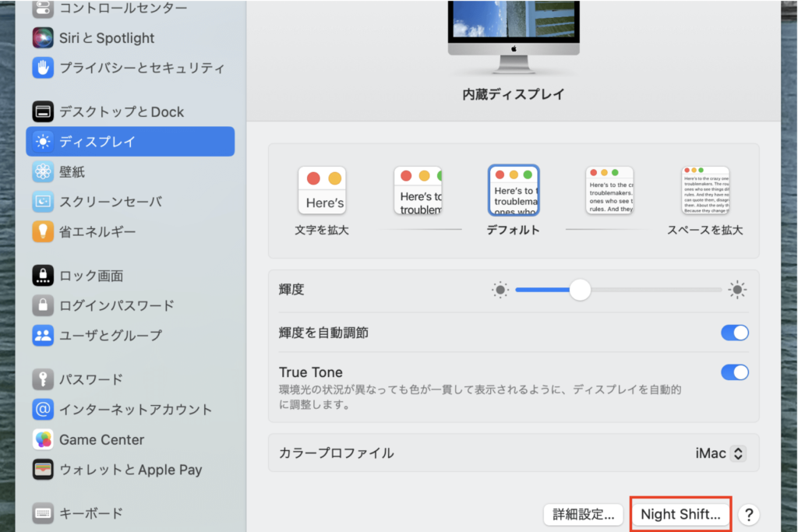
Task: Click the Night Shift... button
Action: (680, 514)
